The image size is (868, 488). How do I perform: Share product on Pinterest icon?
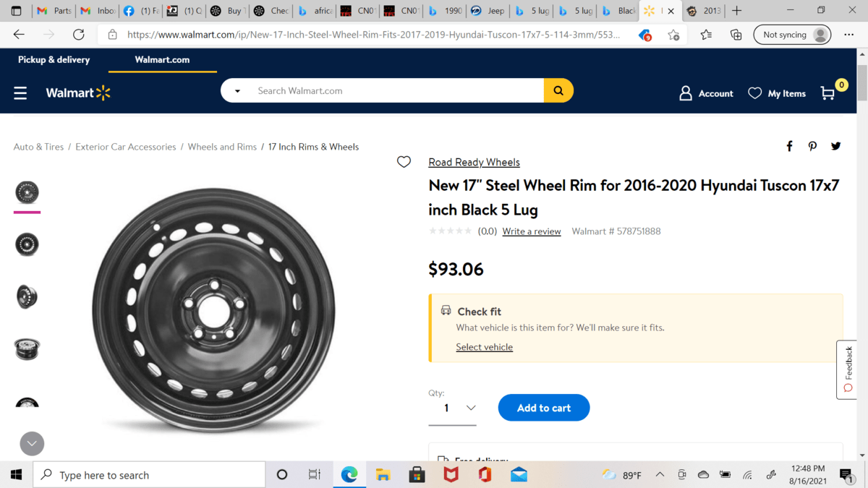(x=812, y=146)
